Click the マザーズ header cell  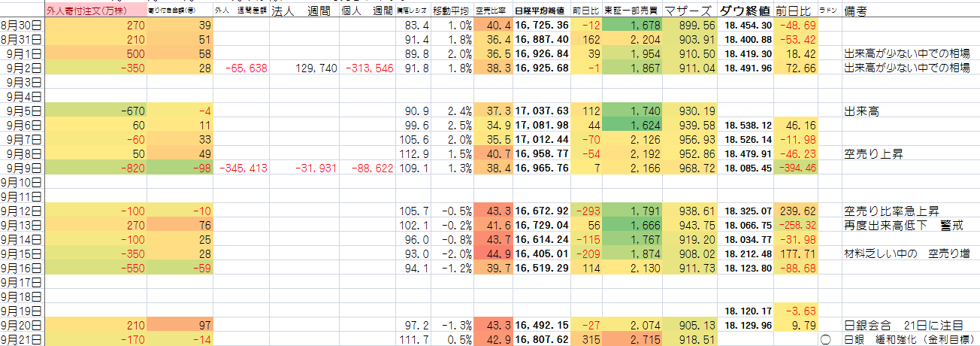tap(688, 11)
